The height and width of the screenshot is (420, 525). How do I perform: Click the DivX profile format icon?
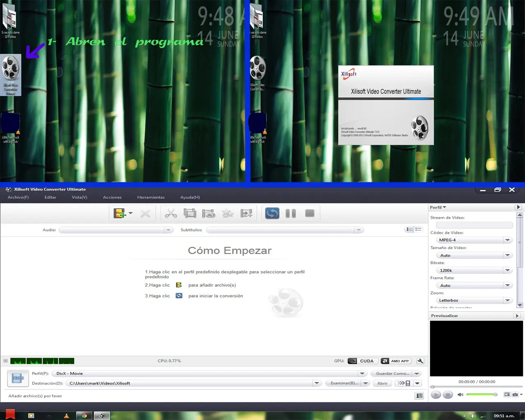coord(17,378)
